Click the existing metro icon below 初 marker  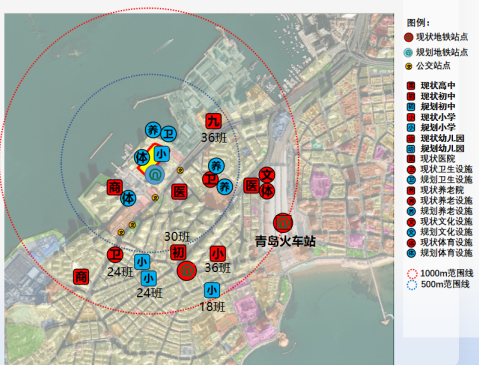(x=187, y=270)
